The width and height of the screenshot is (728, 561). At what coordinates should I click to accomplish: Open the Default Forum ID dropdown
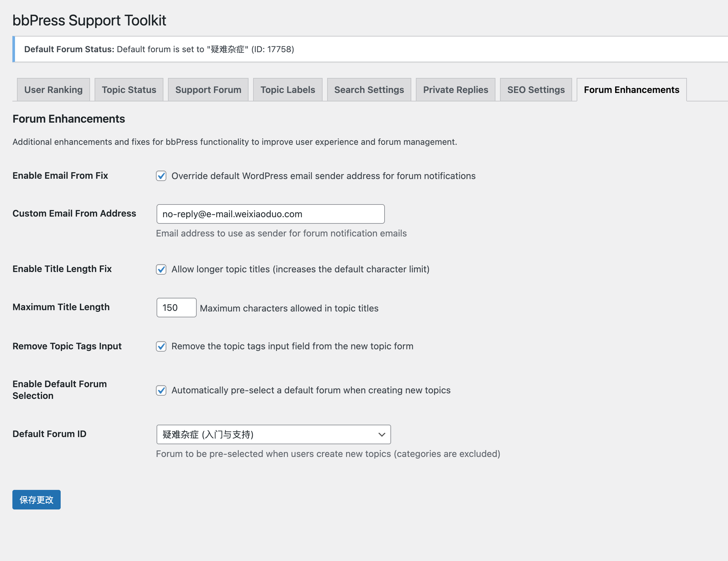tap(273, 434)
